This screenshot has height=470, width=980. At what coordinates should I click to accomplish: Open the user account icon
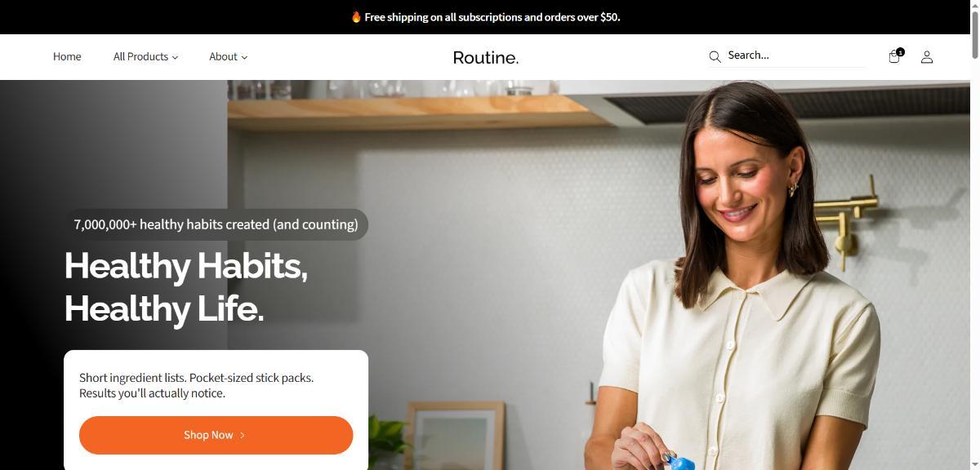[x=927, y=57]
